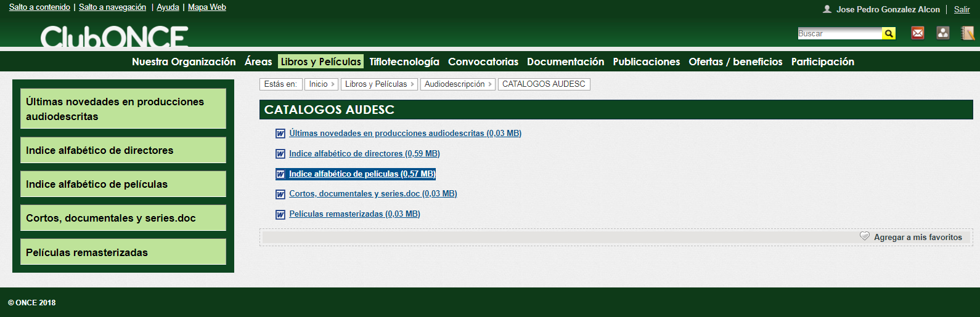Viewport: 980px width, 317px height.
Task: Click the yellow search magnifier icon
Action: coord(889,33)
